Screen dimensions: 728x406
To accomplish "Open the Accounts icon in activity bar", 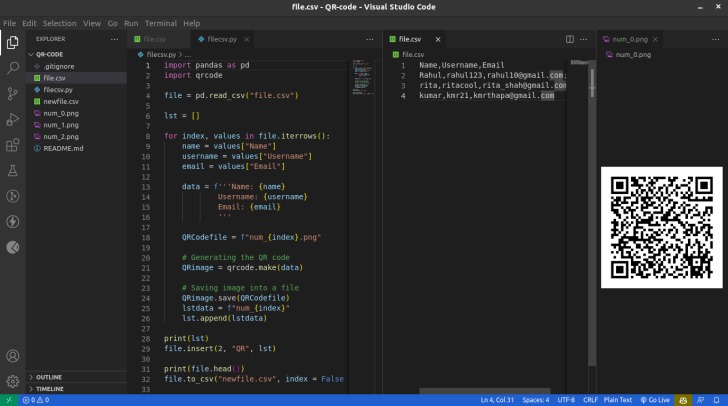I will (13, 356).
